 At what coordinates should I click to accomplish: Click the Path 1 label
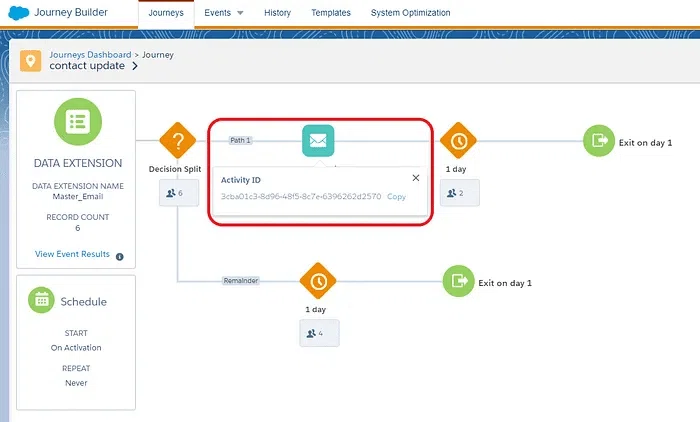click(240, 140)
